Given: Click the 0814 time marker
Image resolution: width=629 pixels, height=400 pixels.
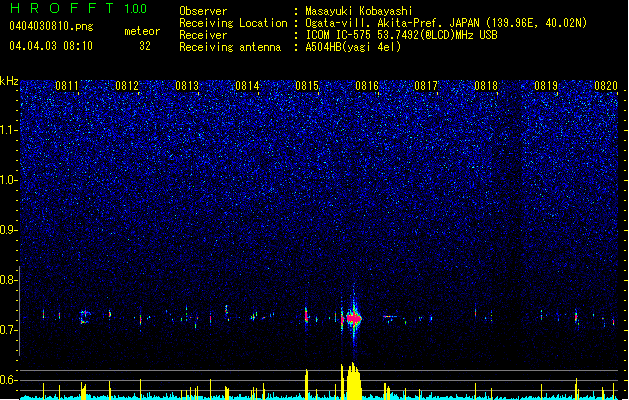Looking at the screenshot, I should (x=247, y=86).
